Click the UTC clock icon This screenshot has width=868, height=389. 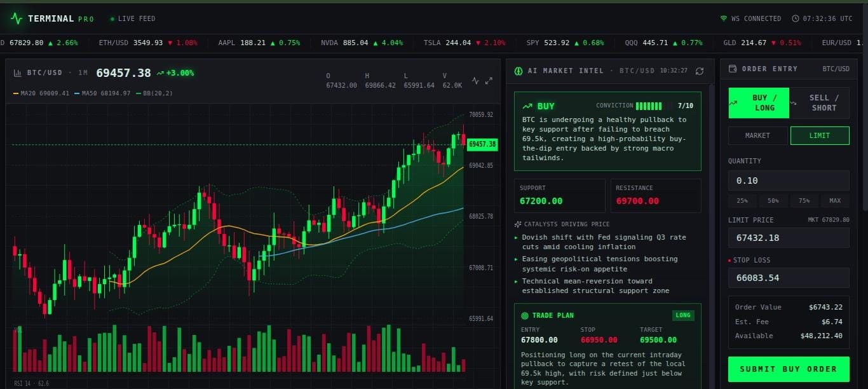(x=795, y=18)
